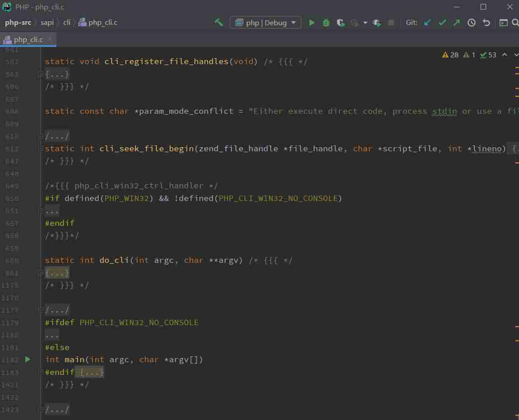Click the do_cli function name

tap(114, 261)
